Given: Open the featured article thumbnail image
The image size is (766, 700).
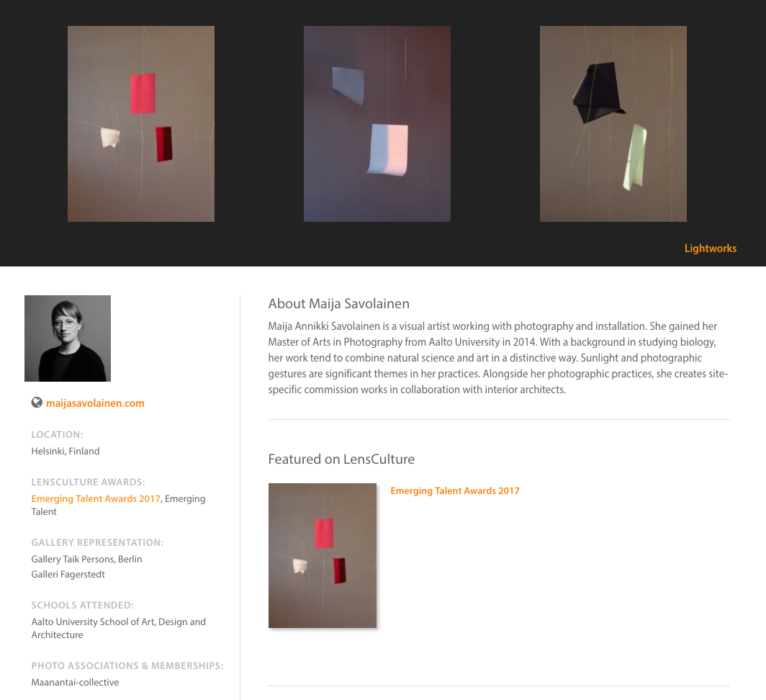Looking at the screenshot, I should tap(323, 555).
